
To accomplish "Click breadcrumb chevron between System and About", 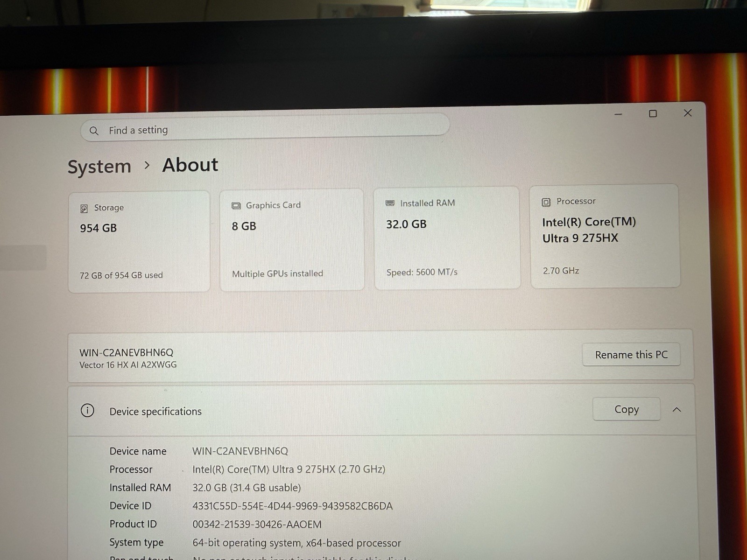I will (x=147, y=165).
